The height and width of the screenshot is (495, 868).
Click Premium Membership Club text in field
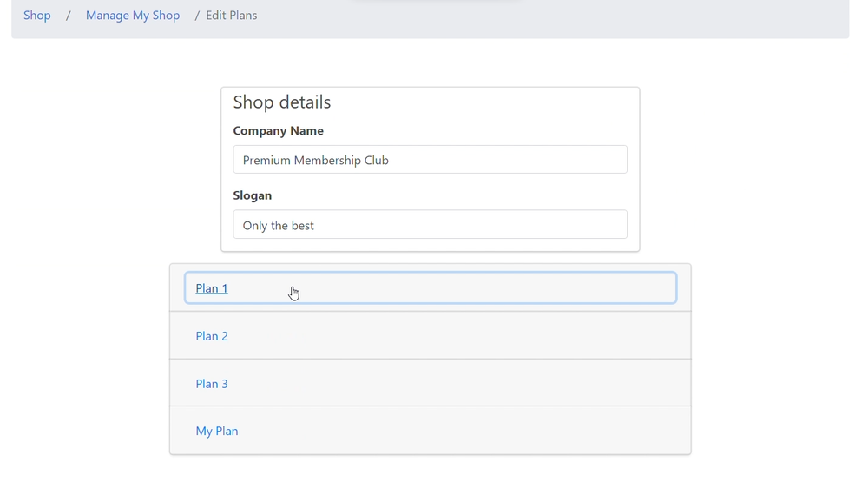point(316,160)
